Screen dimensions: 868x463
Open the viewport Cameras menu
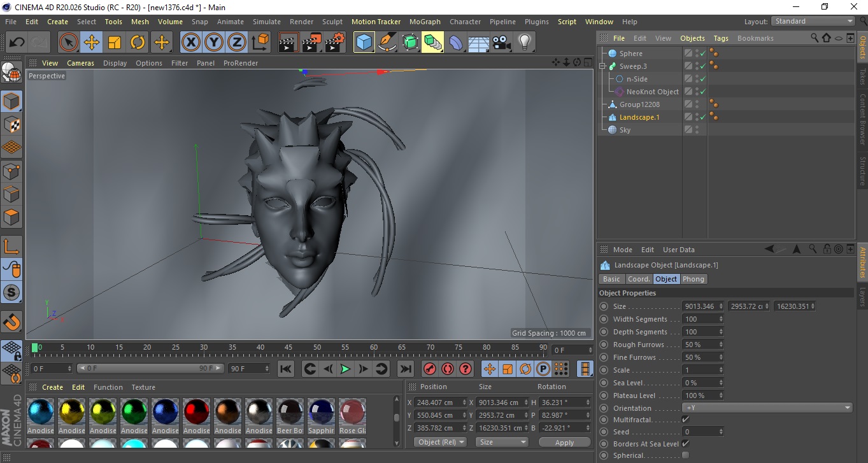[x=80, y=63]
